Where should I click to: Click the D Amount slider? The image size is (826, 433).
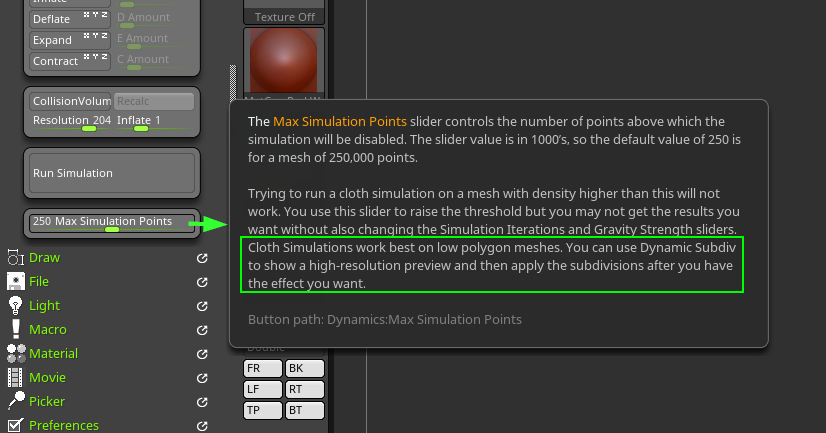click(x=154, y=19)
